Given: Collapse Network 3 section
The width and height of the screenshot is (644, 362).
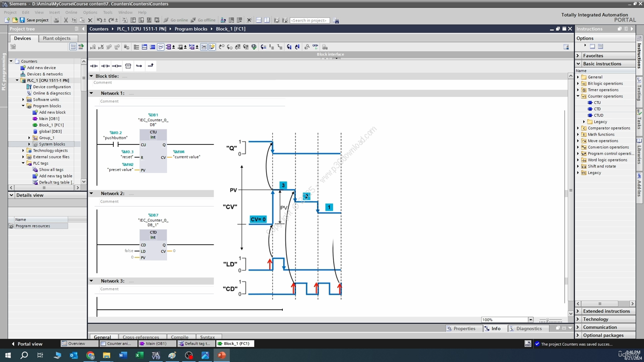Looking at the screenshot, I should 92,281.
